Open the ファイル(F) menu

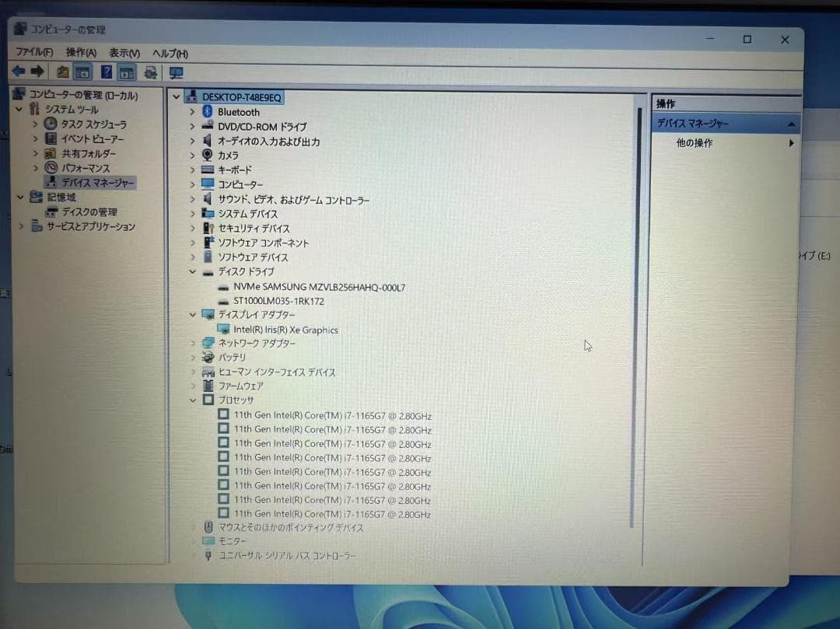point(34,52)
